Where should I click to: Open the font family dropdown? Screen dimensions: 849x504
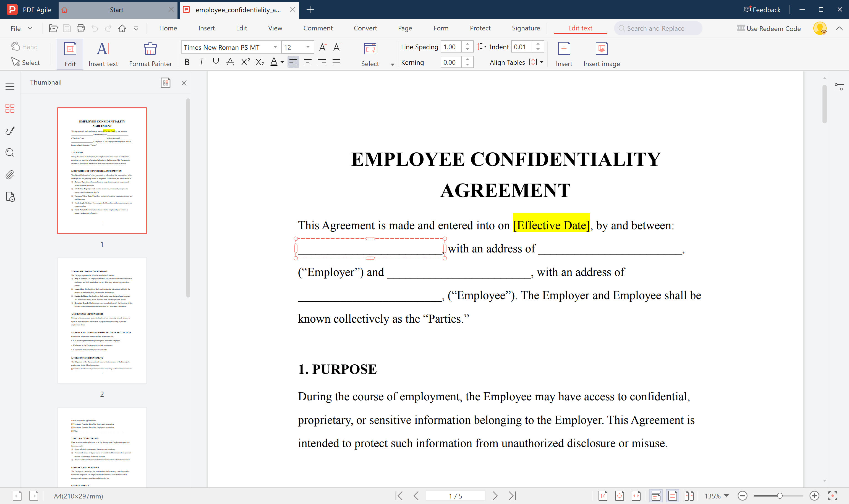[275, 47]
